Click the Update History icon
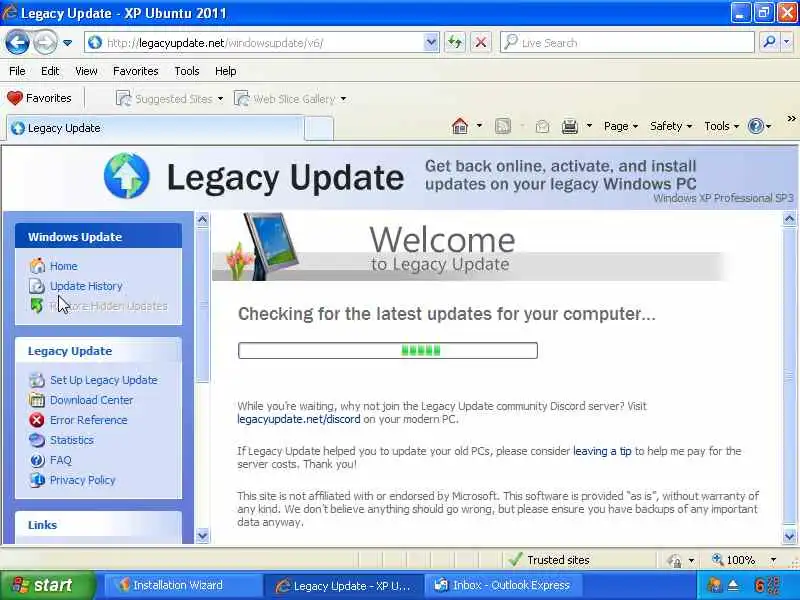 [x=37, y=286]
